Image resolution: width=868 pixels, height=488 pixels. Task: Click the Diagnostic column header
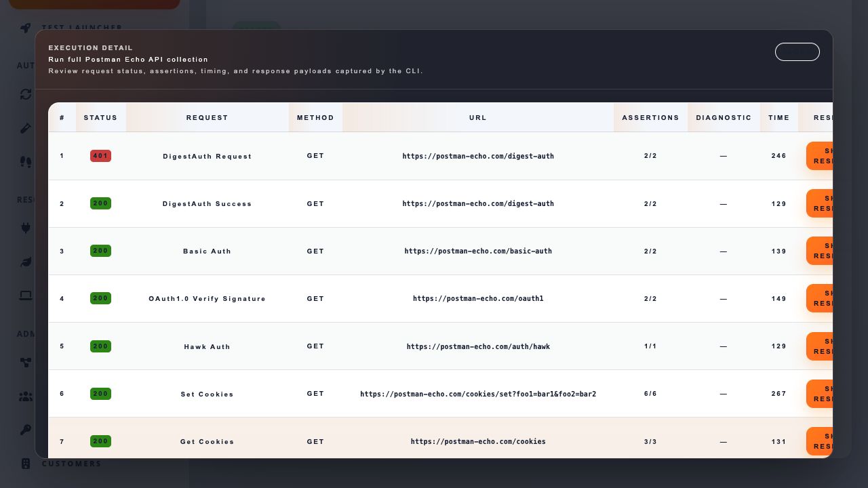pos(724,117)
